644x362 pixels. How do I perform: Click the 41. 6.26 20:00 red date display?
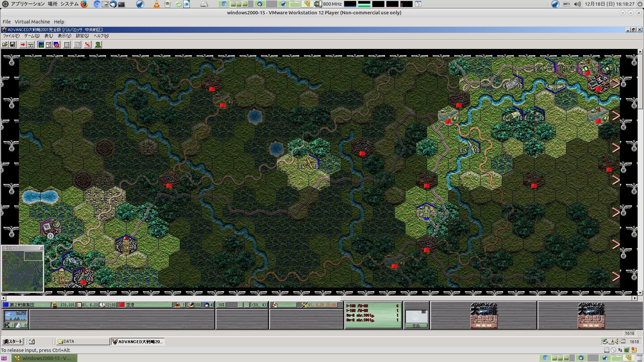(x=322, y=305)
